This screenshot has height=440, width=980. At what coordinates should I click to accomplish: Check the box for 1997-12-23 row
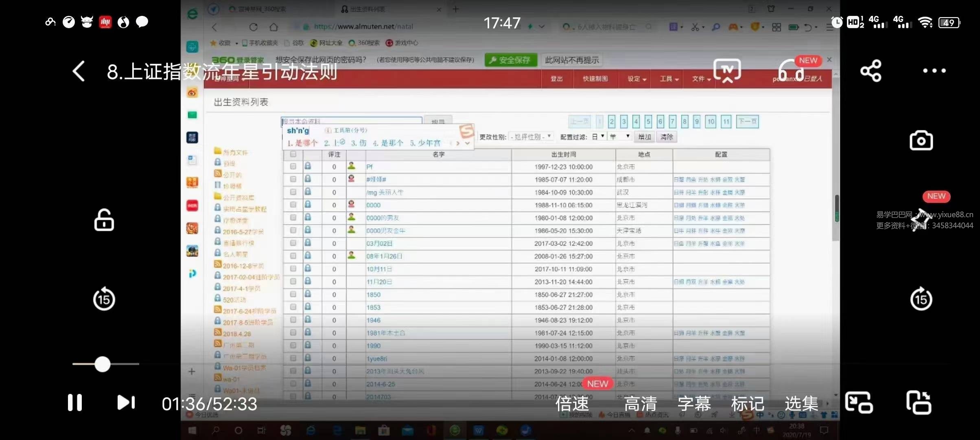click(293, 167)
